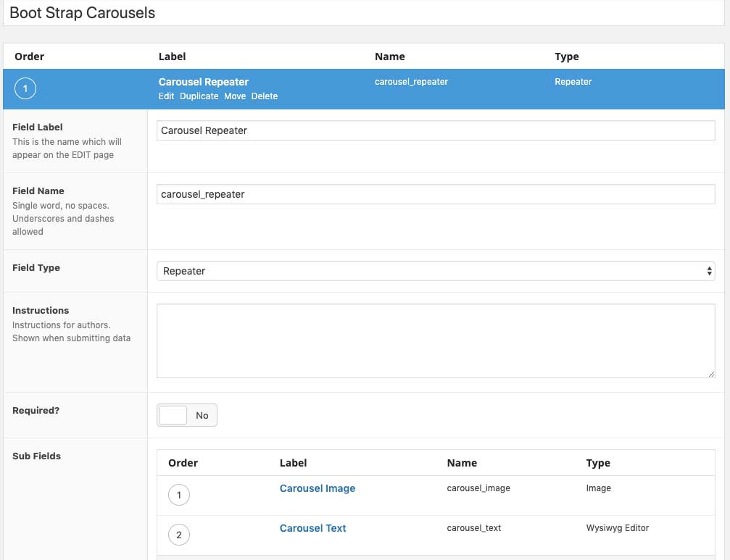Click the order number circle for Carousel Text
This screenshot has height=560, width=730.
(178, 535)
